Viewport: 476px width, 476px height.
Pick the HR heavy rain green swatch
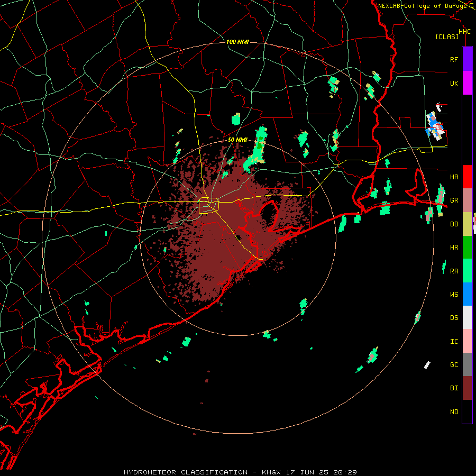coord(467,247)
